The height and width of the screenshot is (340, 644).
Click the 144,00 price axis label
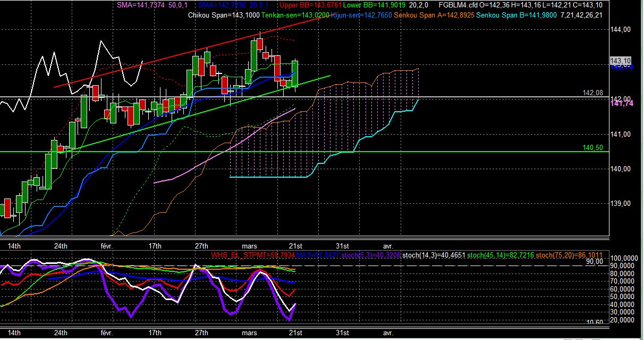[621, 30]
